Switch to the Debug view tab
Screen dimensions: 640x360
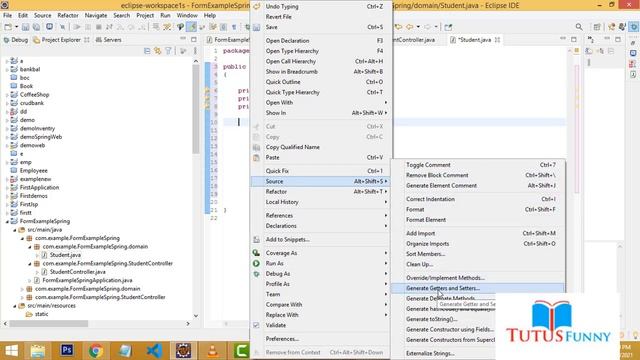pos(16,40)
